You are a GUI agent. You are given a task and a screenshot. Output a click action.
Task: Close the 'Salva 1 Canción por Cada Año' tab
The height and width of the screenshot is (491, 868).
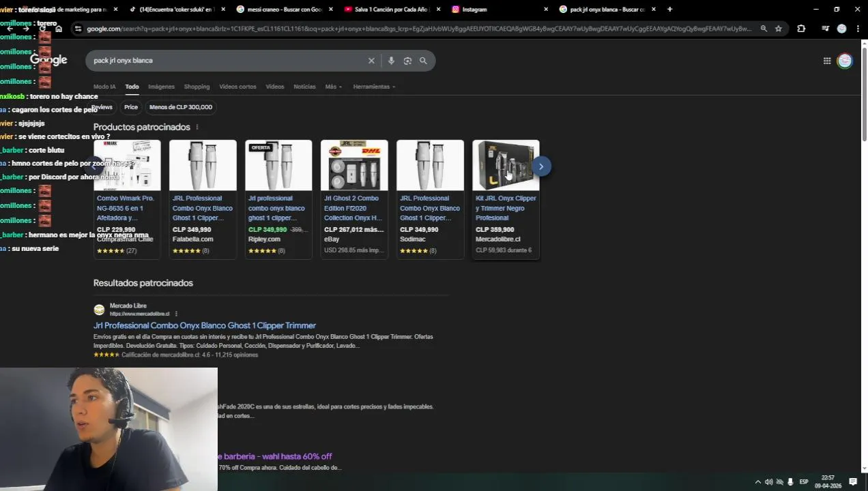click(437, 10)
